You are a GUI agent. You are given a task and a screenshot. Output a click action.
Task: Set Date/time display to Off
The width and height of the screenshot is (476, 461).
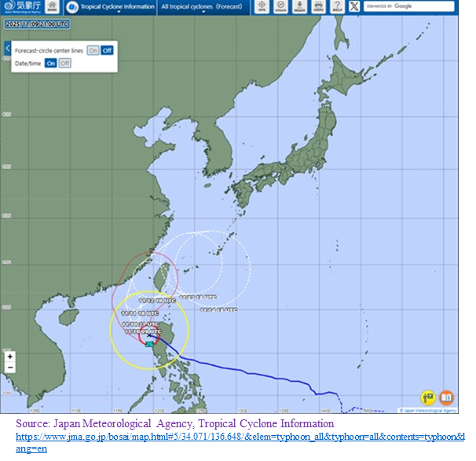click(65, 63)
